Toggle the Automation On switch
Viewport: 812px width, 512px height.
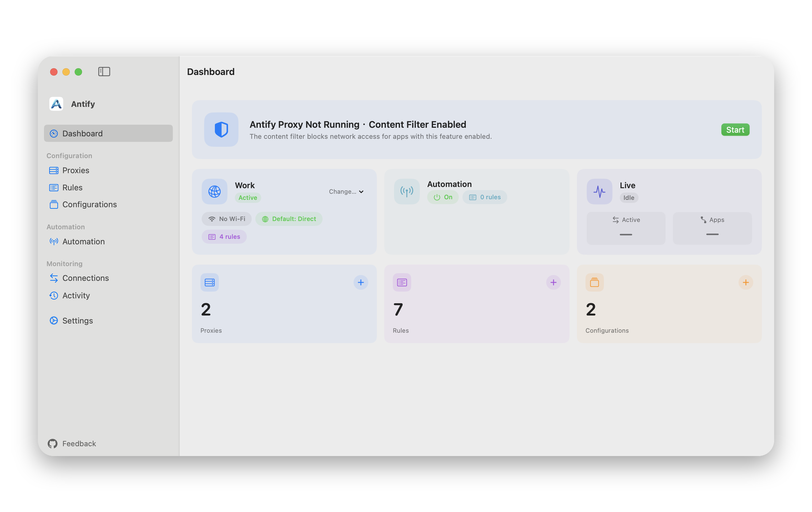443,197
